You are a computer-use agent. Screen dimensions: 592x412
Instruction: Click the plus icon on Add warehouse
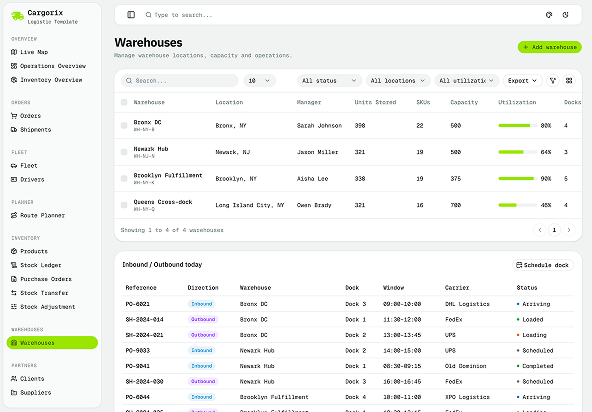(x=526, y=47)
